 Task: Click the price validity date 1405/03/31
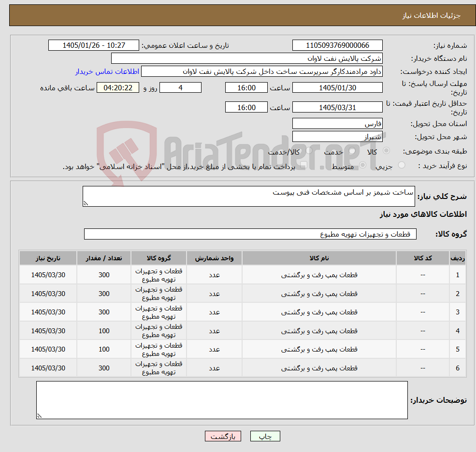pos(337,107)
